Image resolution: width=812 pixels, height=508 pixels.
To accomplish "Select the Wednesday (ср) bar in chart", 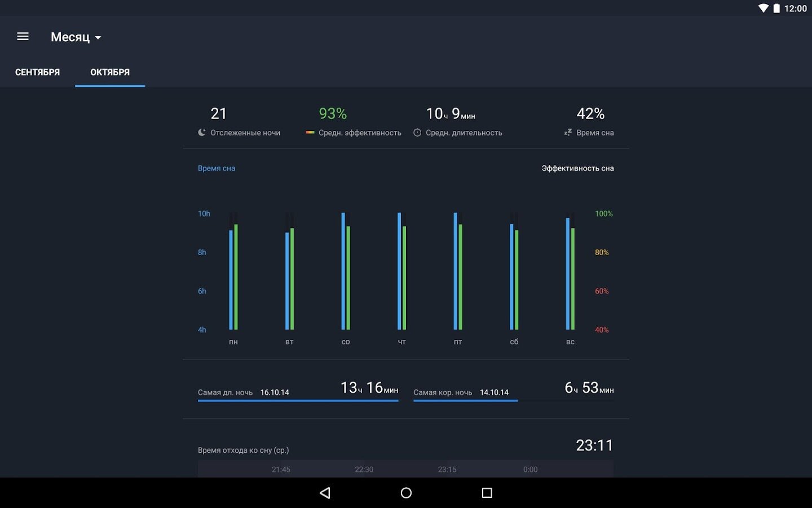I will click(346, 271).
